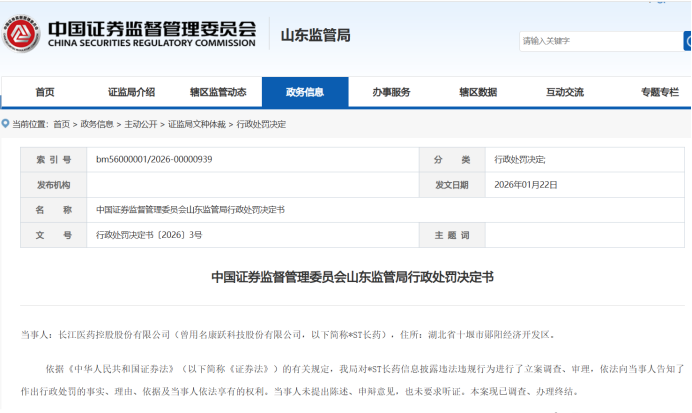Click the paragraph starting with 当事人：长江医药

coord(288,335)
